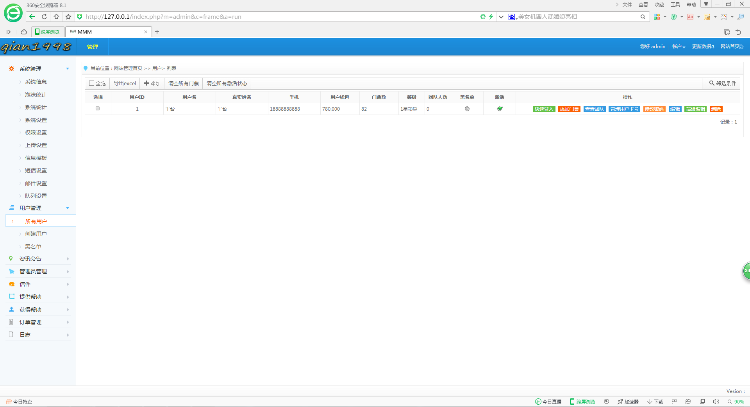Open dropdown arrow beside colorful grid extension
The height and width of the screenshot is (407, 750).
665,17
